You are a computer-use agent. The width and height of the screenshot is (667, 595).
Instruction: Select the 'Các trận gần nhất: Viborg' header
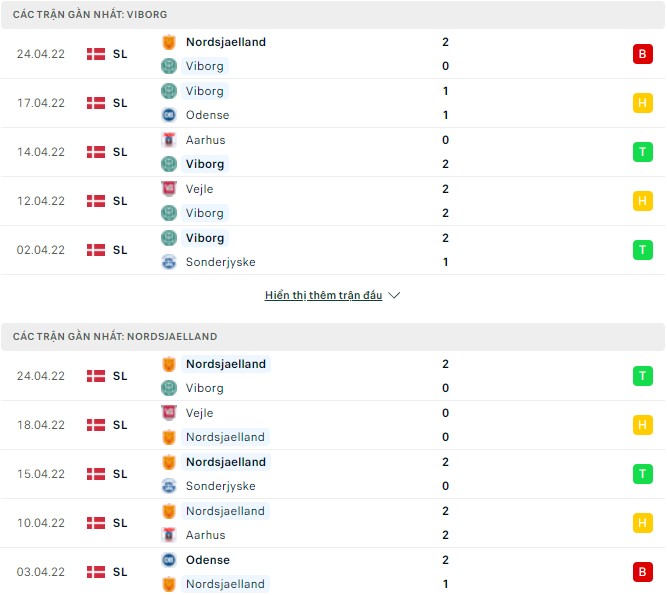90,15
